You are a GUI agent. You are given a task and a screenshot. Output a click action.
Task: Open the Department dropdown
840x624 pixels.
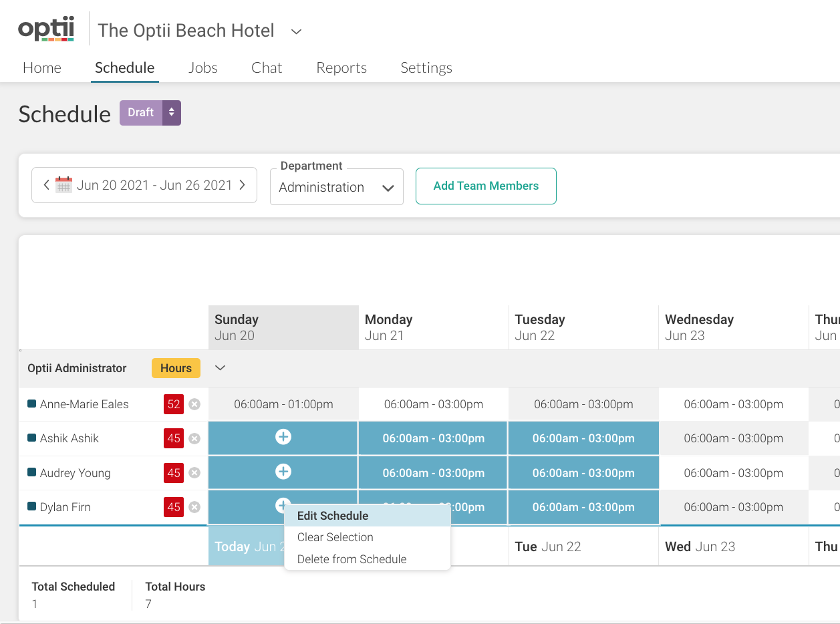coord(337,187)
